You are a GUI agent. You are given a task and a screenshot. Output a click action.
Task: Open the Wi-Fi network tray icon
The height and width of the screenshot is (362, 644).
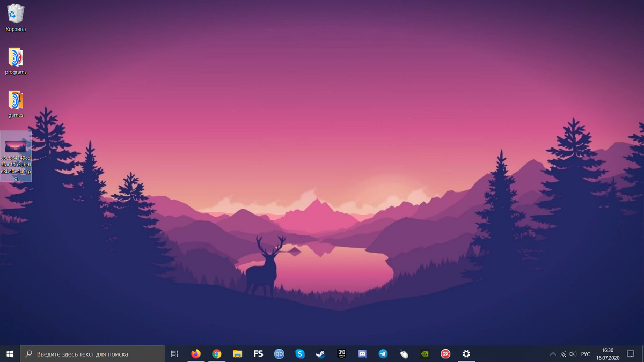(x=563, y=354)
